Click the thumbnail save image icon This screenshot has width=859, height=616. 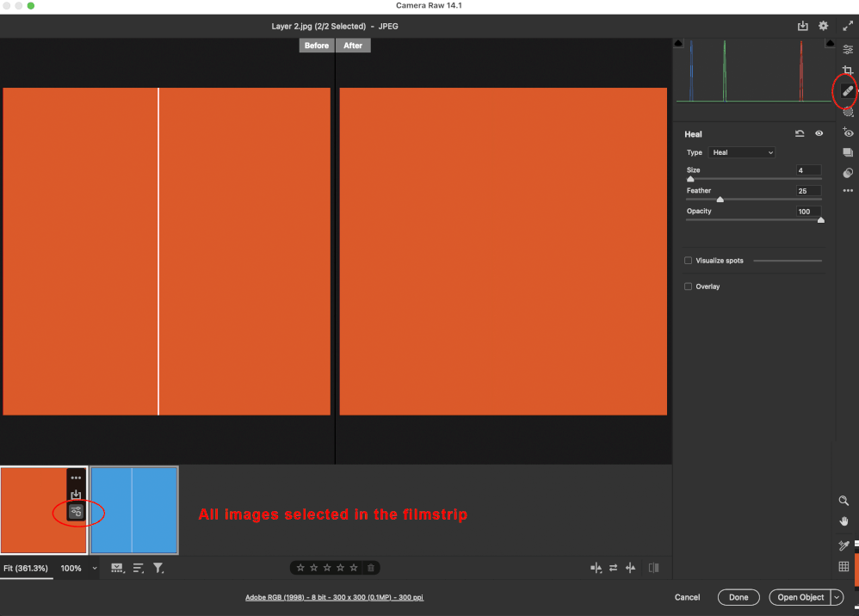pyautogui.click(x=76, y=495)
